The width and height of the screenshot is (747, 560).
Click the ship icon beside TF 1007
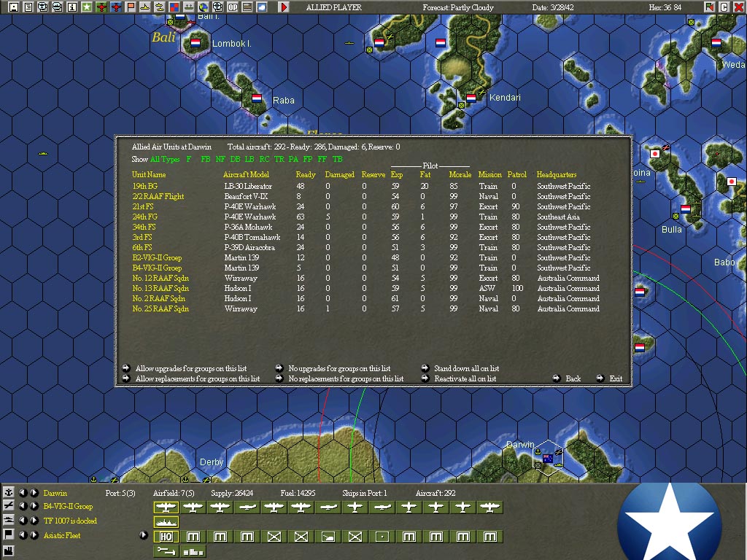pos(8,520)
